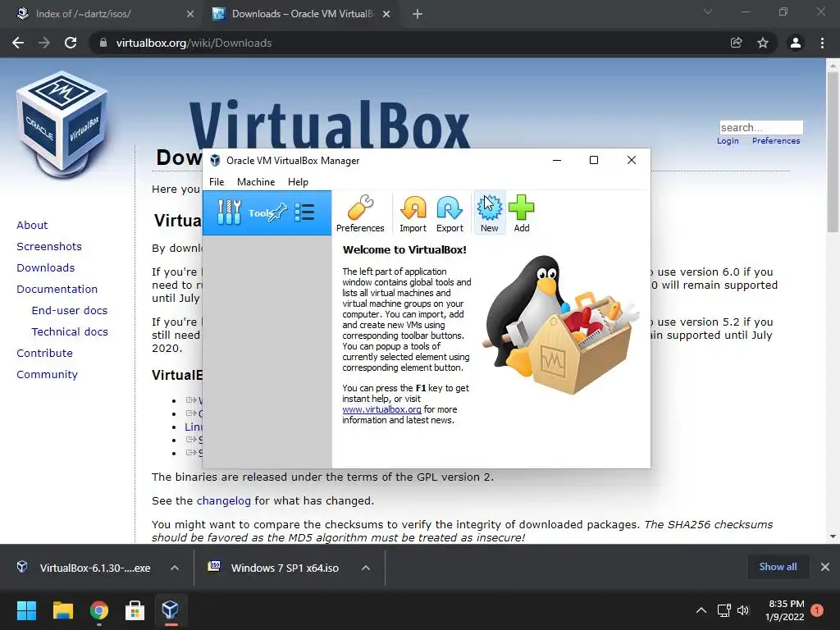Viewport: 840px width, 630px height.
Task: Open Technical docs link
Action: point(70,332)
